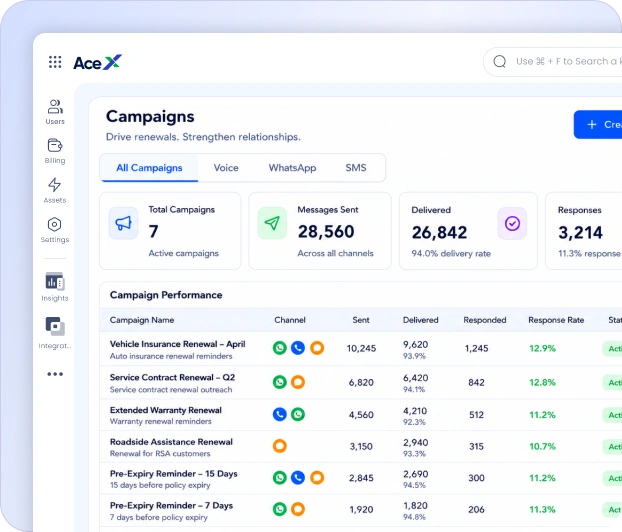Click the Messages Sent paper plane icon
This screenshot has width=622, height=532.
pyautogui.click(x=272, y=223)
